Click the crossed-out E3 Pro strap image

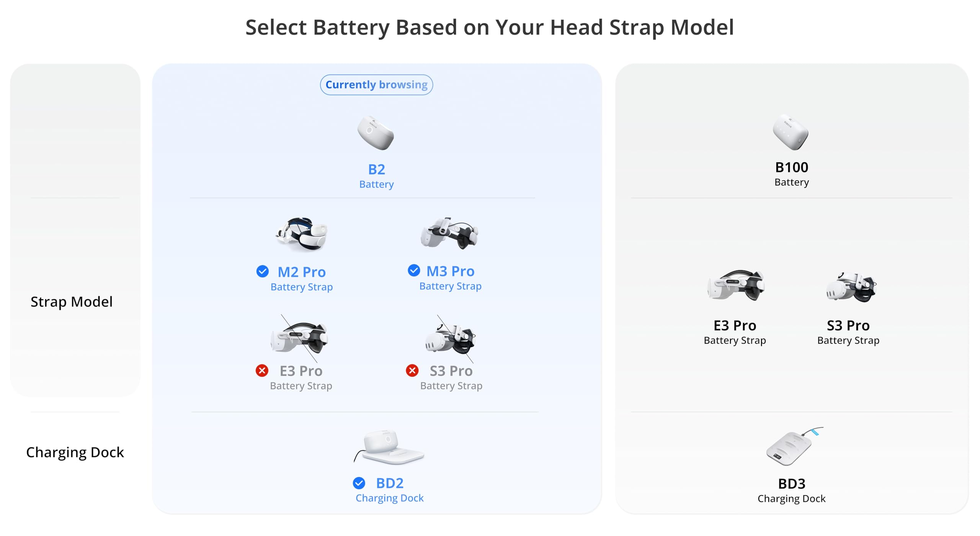point(299,338)
